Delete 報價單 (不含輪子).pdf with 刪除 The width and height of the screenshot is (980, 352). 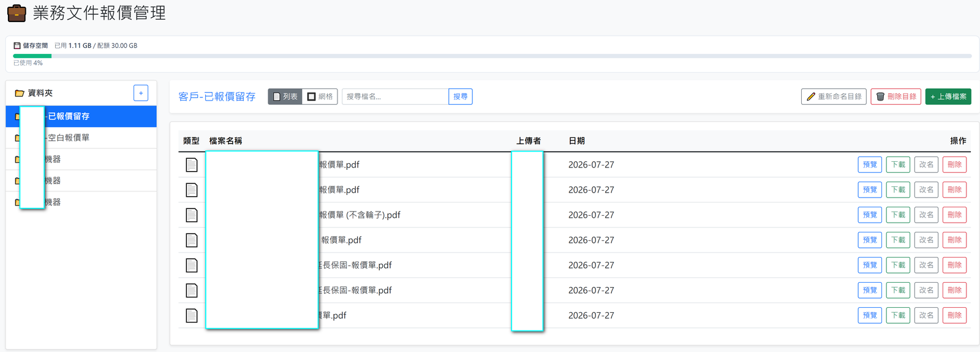(954, 215)
